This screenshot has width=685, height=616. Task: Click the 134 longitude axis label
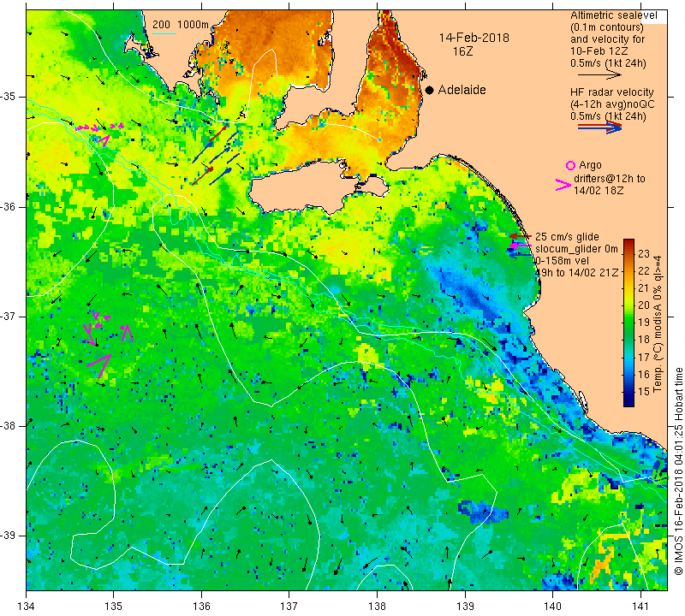(x=27, y=606)
